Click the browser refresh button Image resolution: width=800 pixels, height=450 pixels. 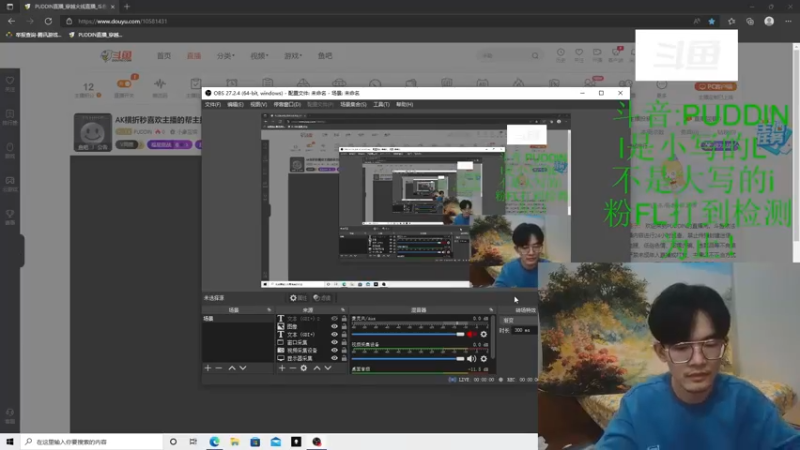[x=48, y=21]
